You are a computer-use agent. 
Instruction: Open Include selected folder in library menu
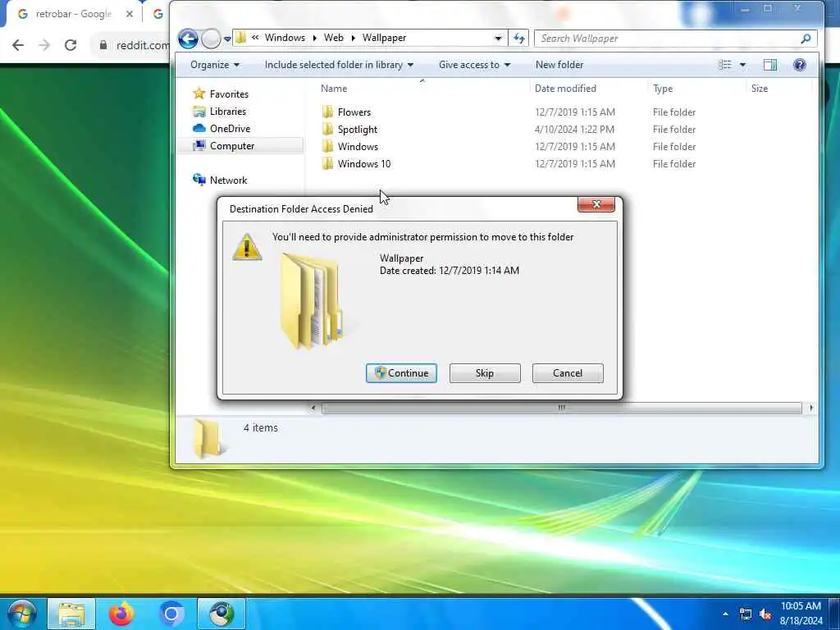(339, 65)
